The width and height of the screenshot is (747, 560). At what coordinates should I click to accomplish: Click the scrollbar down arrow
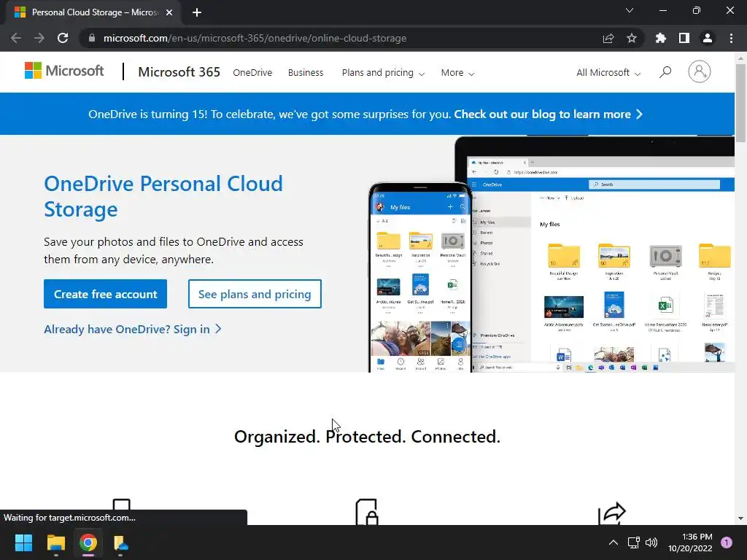tap(740, 518)
